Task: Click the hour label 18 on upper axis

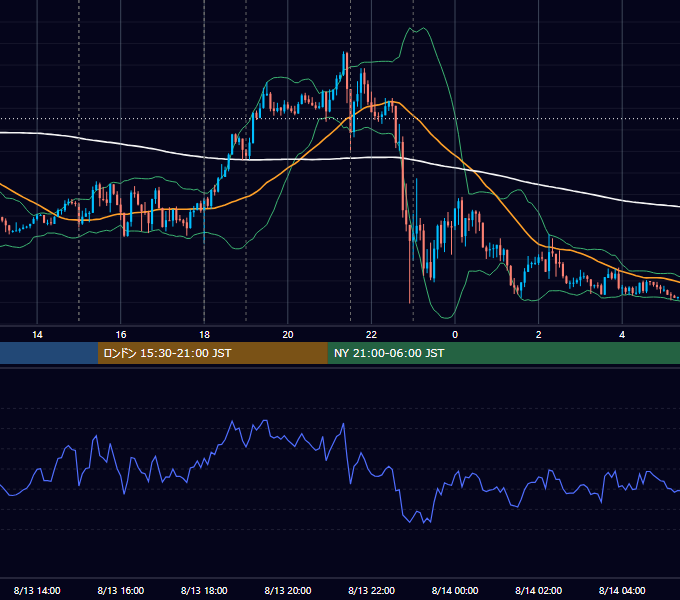Action: (204, 335)
